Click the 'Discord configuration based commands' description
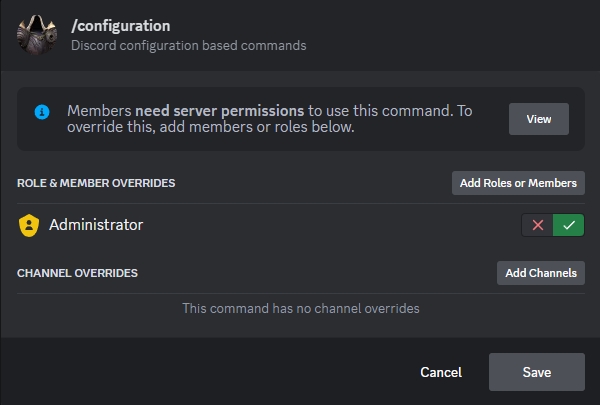This screenshot has height=405, width=600. 189,45
